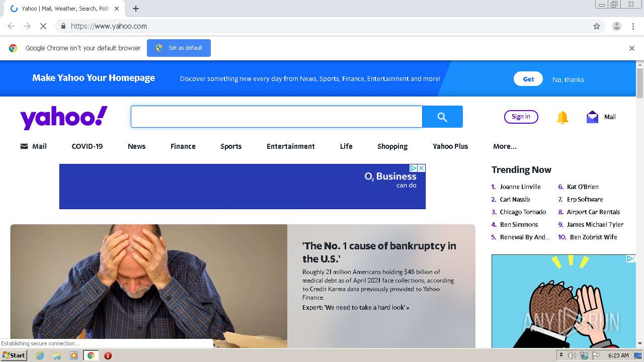
Task: Open the bankruptcy story image
Action: click(x=149, y=286)
